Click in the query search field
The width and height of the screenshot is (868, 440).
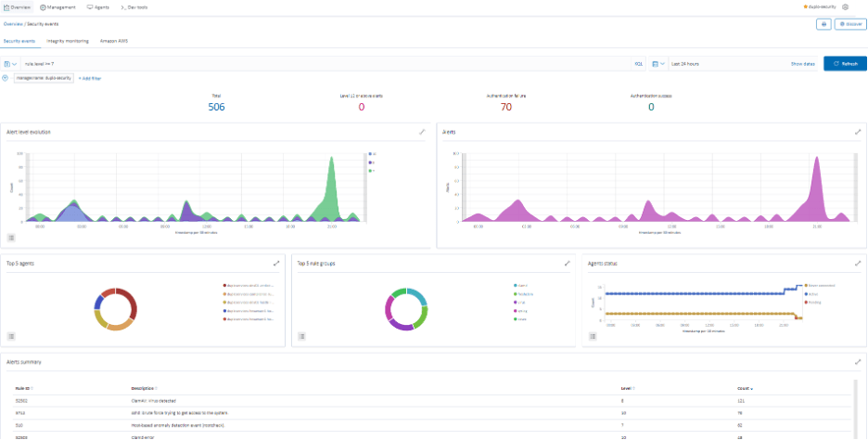point(325,64)
